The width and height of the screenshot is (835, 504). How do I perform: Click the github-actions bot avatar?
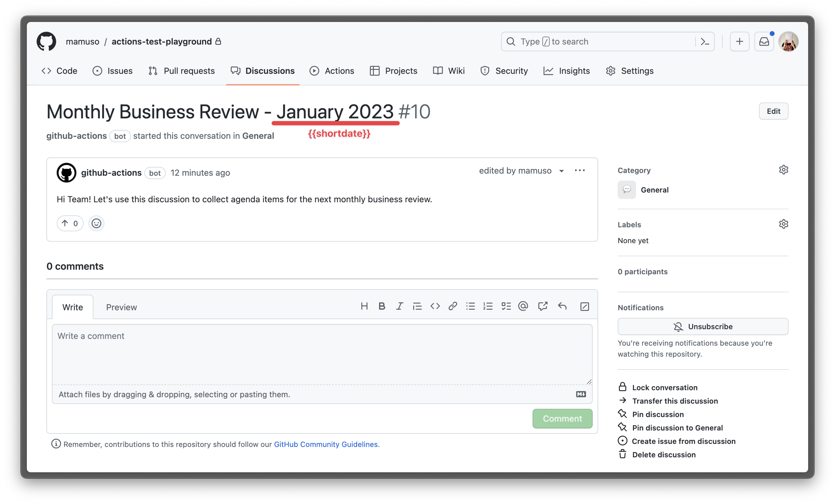(66, 173)
